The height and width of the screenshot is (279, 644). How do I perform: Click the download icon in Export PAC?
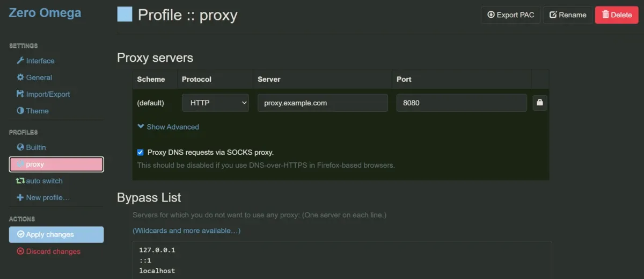click(x=491, y=15)
